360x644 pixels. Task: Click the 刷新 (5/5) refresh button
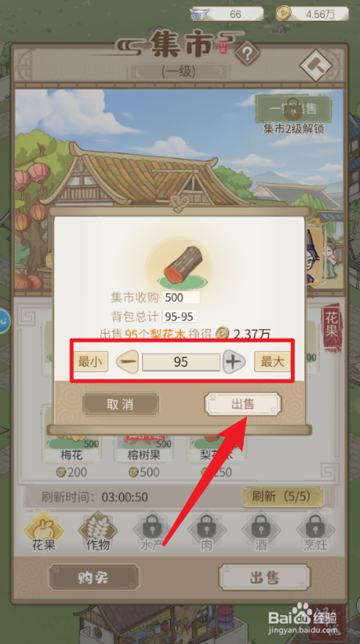tap(282, 496)
